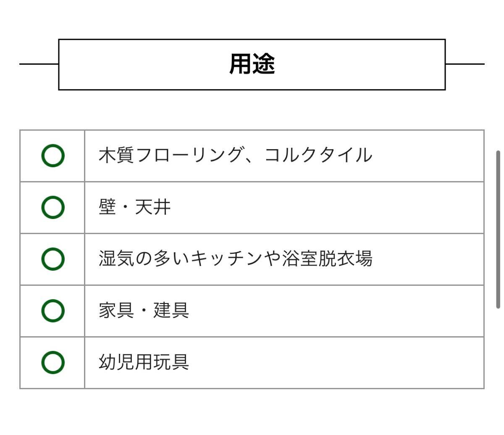Viewport: 504px width, 435px height.
Task: Click the 途 character in the heading
Action: [x=264, y=64]
